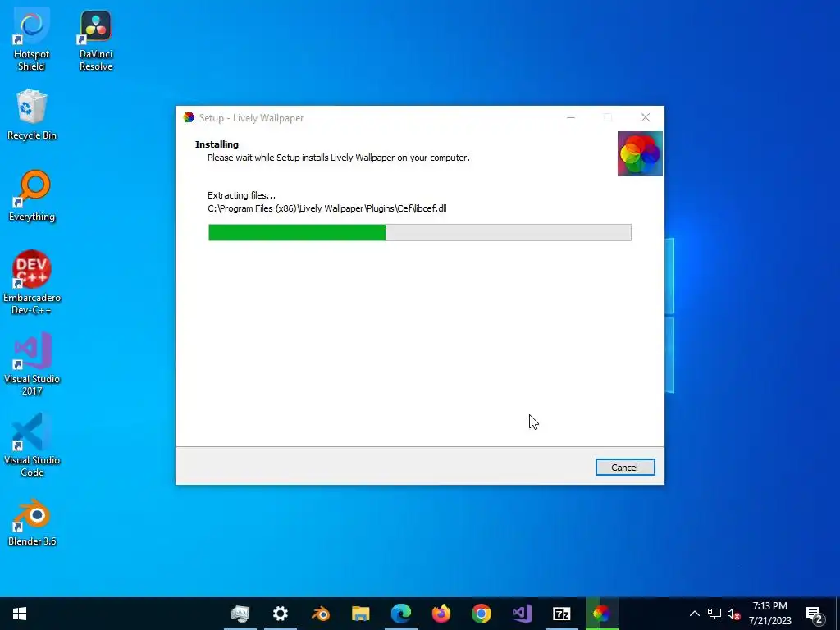This screenshot has width=840, height=630.
Task: Open 7-Zip from the taskbar
Action: pos(561,614)
